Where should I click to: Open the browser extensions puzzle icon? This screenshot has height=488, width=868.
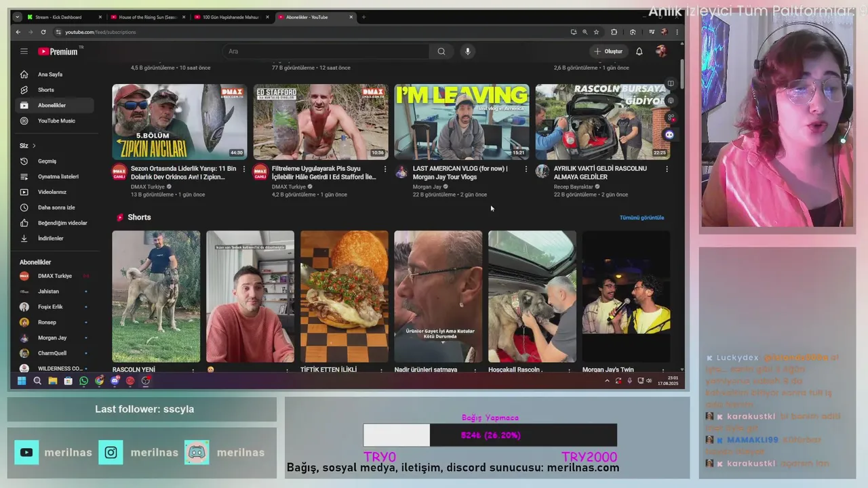(x=614, y=32)
